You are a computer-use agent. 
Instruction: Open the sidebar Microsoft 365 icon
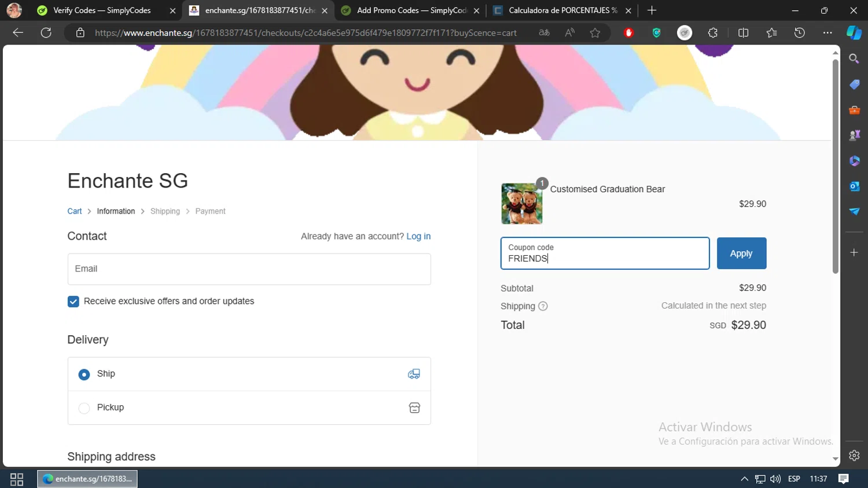pyautogui.click(x=854, y=161)
